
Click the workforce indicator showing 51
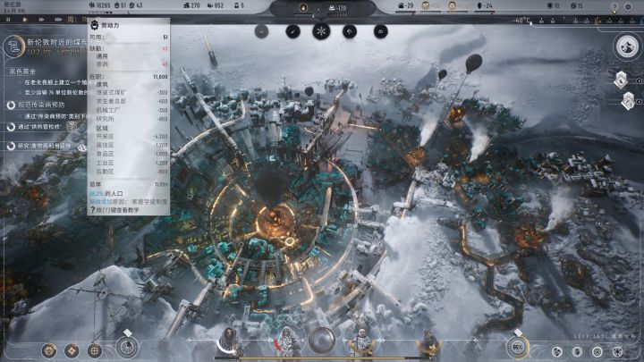click(121, 5)
